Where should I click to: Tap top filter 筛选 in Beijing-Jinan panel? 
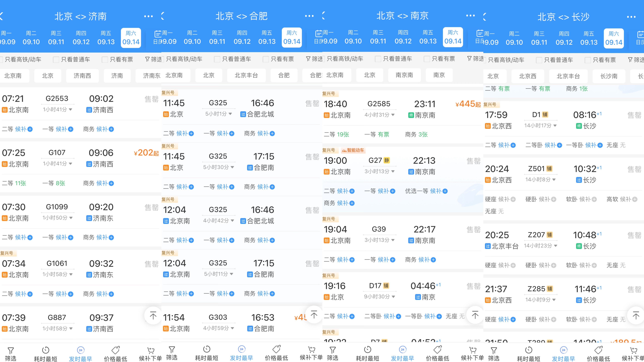pyautogui.click(x=153, y=59)
